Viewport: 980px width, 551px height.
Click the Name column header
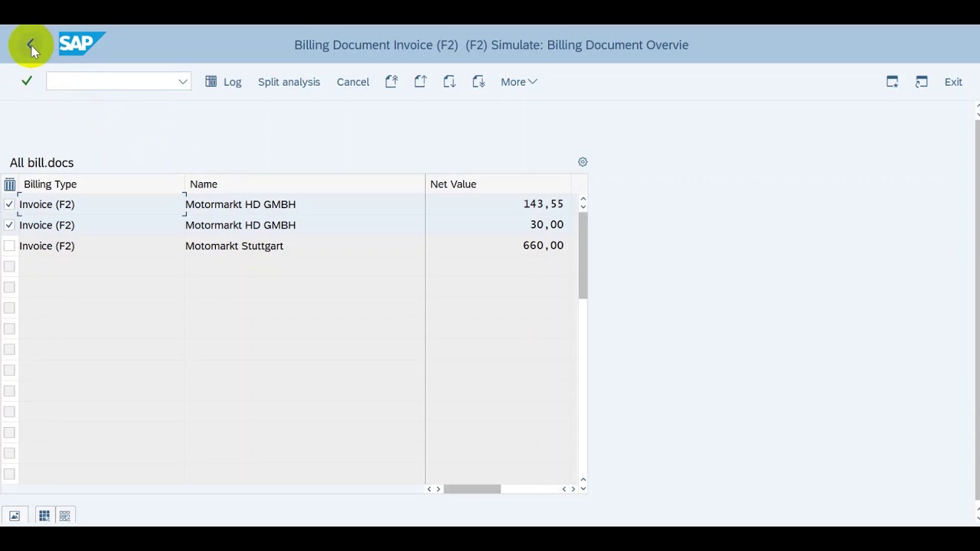pyautogui.click(x=305, y=184)
